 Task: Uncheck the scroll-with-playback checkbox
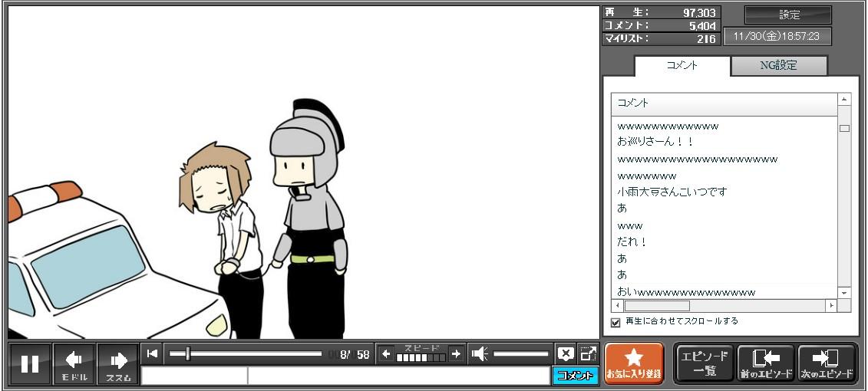coord(616,322)
